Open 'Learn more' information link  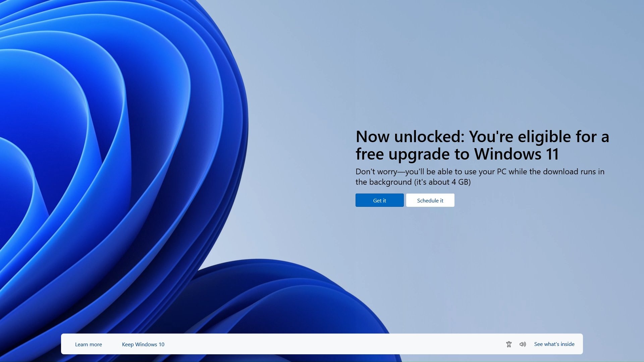pos(89,344)
